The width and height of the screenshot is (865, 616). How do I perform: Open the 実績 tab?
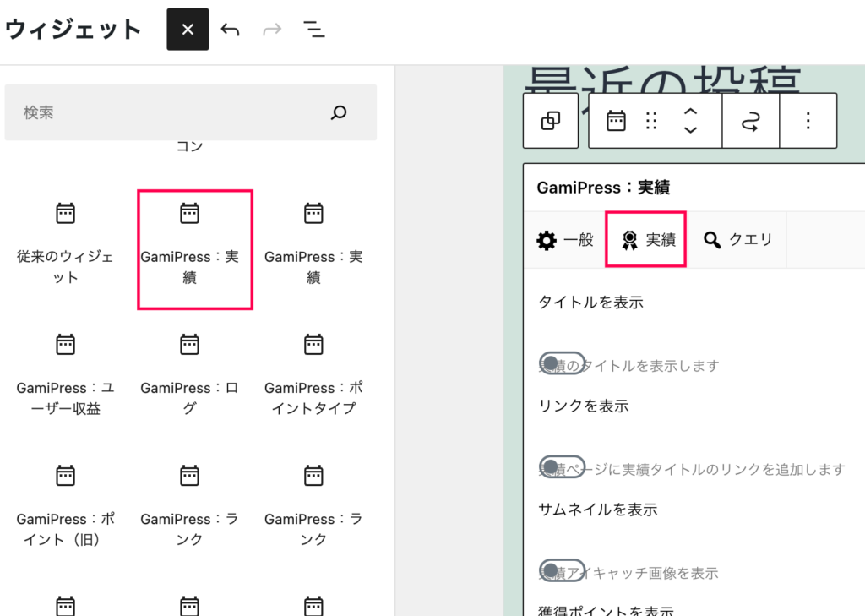point(646,240)
